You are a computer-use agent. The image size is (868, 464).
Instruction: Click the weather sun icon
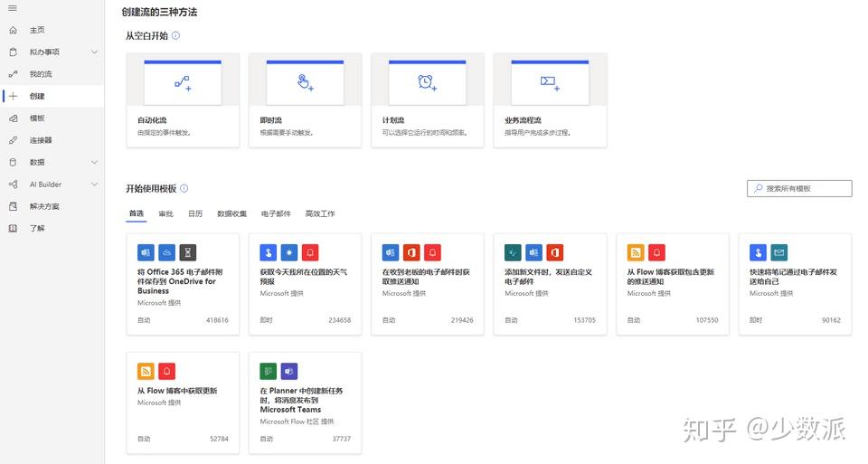[289, 252]
